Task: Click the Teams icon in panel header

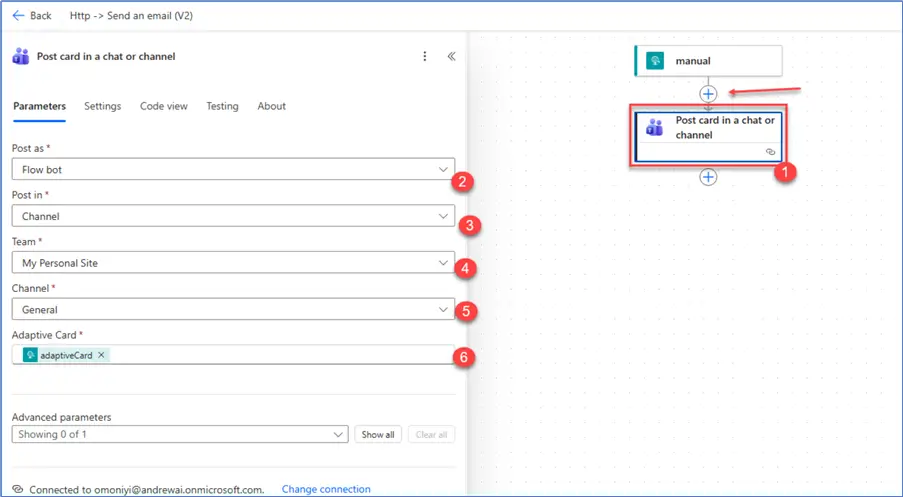Action: click(21, 56)
